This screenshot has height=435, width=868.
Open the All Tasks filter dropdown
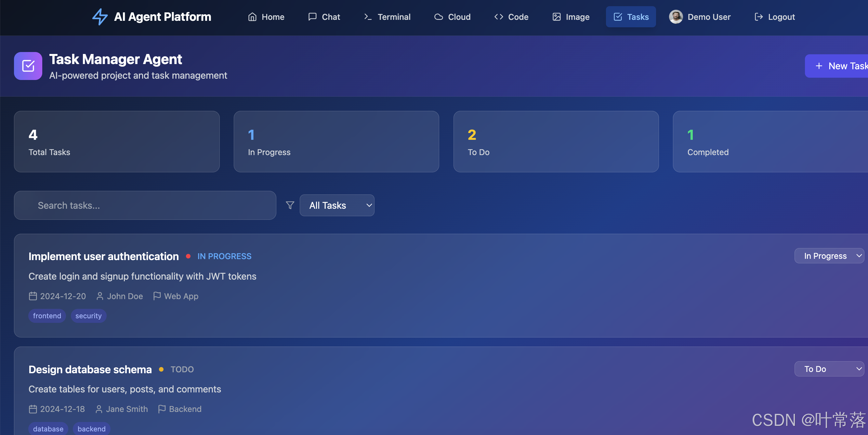point(336,205)
